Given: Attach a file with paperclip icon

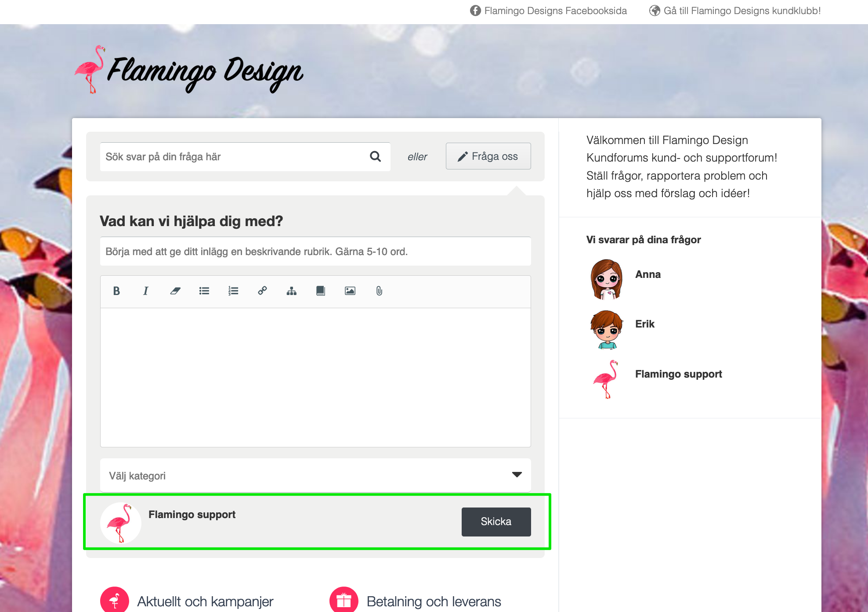Looking at the screenshot, I should 379,291.
